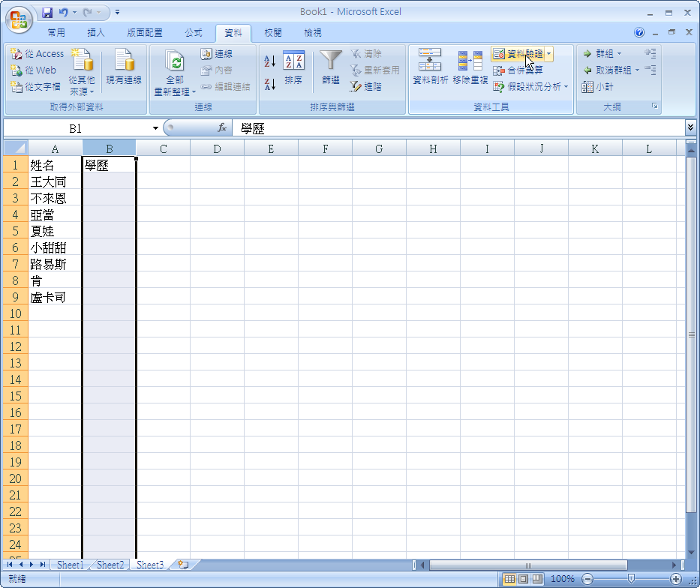Click the Connections (連線) button
The image size is (700, 588).
(217, 54)
